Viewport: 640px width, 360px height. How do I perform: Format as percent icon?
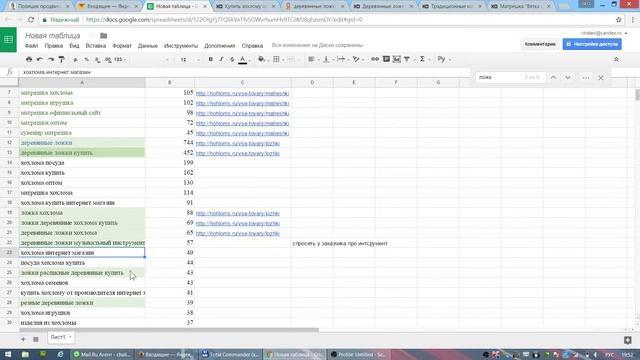click(87, 60)
